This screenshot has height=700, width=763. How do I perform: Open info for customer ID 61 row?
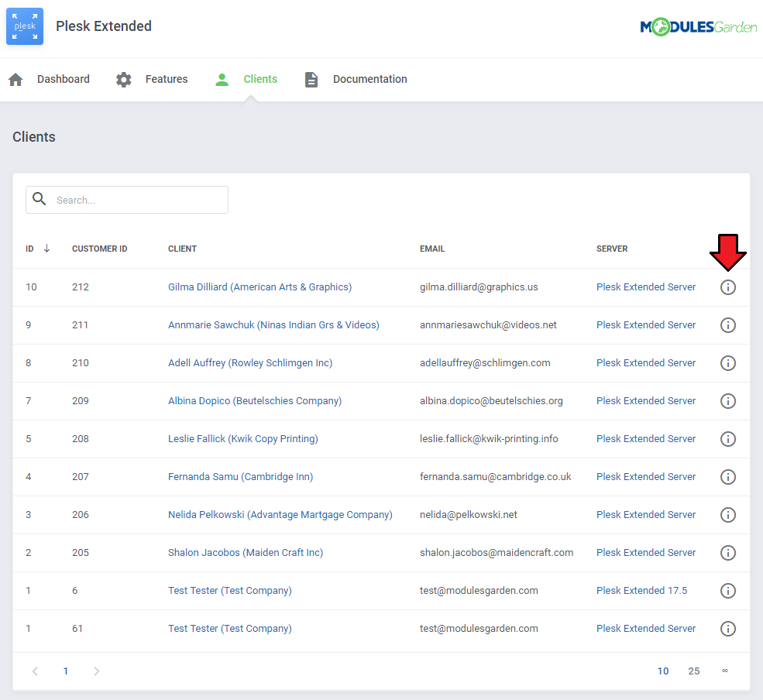[727, 629]
